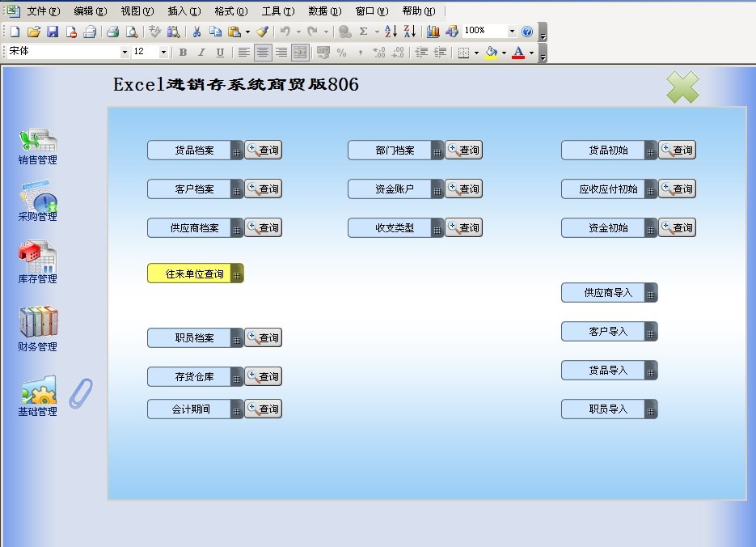
Task: Click the Undo toolbar icon
Action: pos(285,32)
